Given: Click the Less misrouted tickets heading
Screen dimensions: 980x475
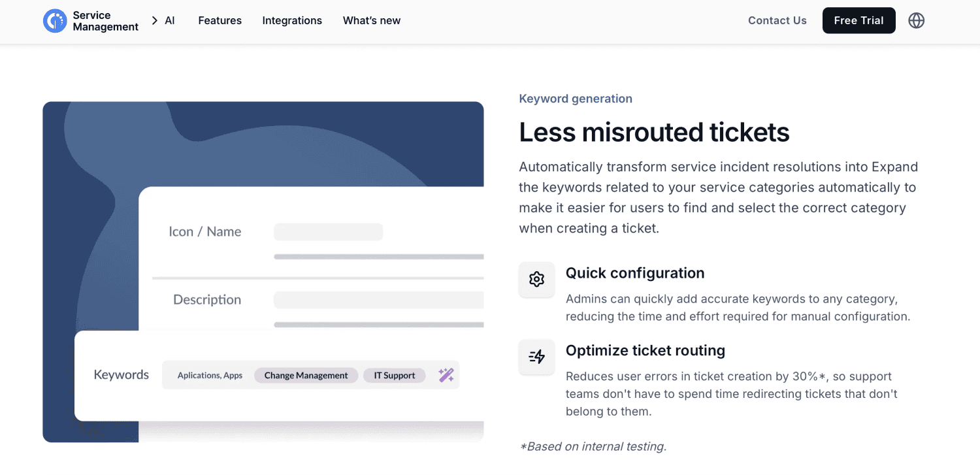Looking at the screenshot, I should [x=654, y=133].
